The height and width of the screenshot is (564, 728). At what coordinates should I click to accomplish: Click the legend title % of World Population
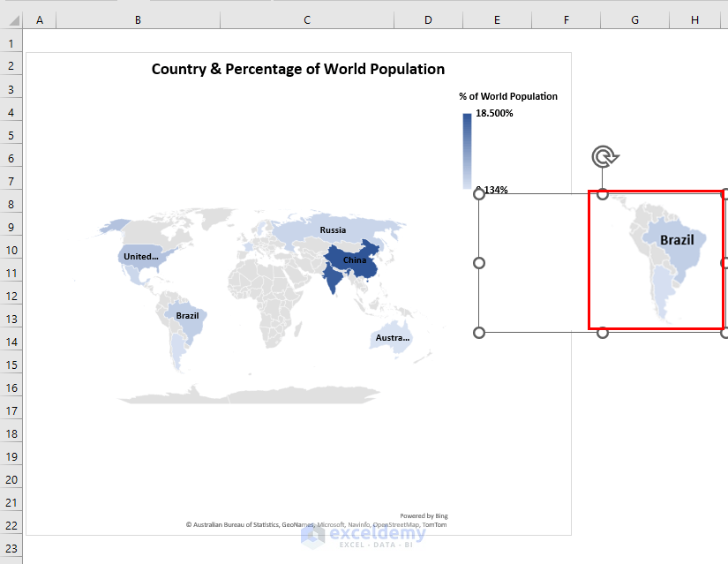[x=508, y=96]
